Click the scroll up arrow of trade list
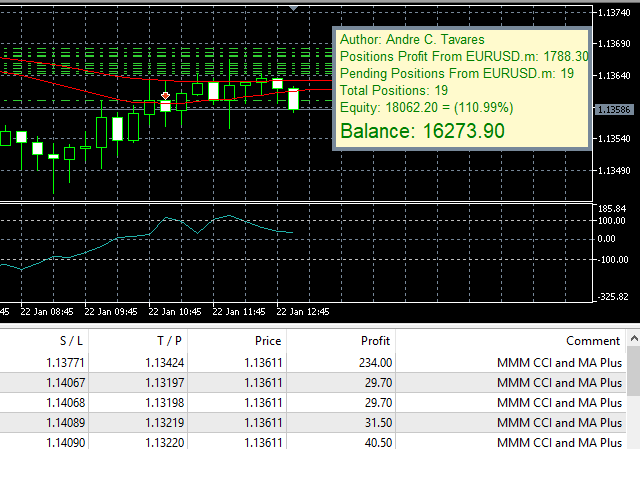This screenshot has width=640, height=480. click(x=634, y=338)
